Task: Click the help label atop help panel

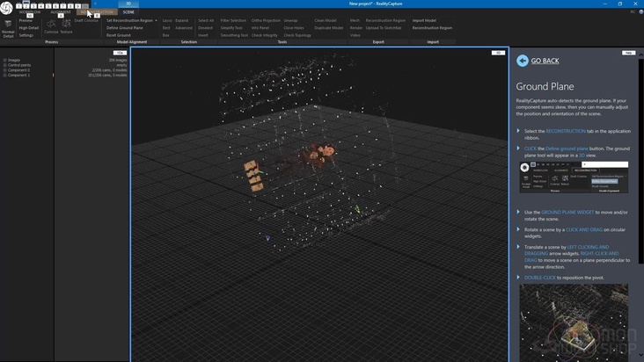Action: [628, 53]
